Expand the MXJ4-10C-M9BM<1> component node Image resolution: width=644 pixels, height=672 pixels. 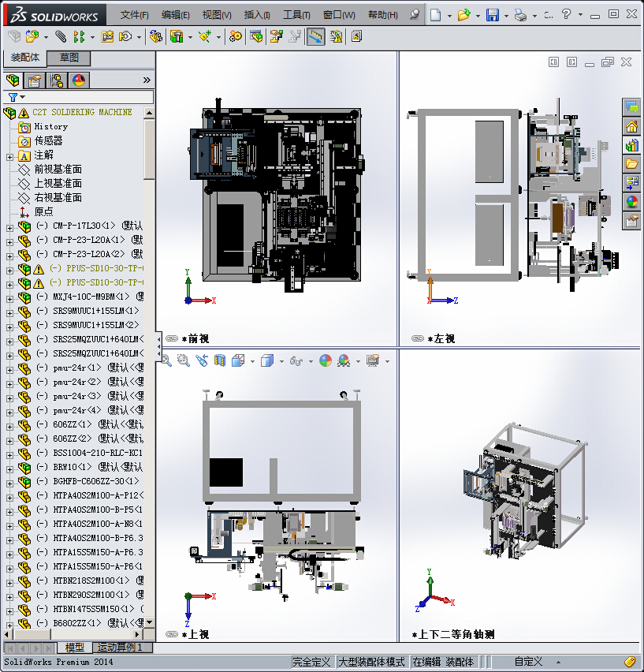(x=9, y=299)
